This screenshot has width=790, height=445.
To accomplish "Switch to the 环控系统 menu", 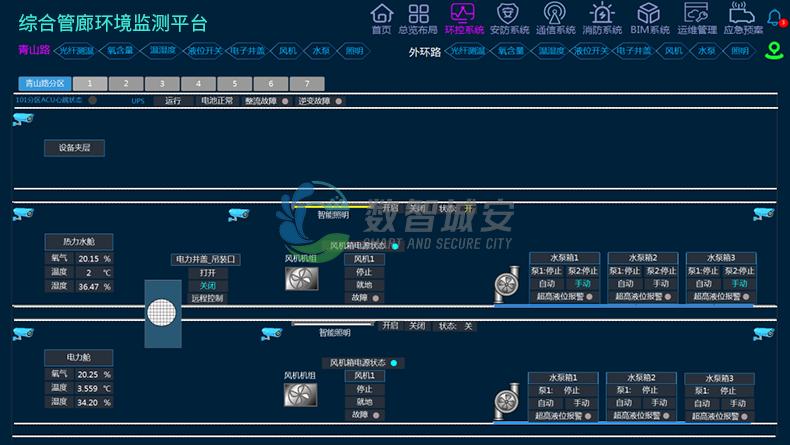I will (463, 18).
